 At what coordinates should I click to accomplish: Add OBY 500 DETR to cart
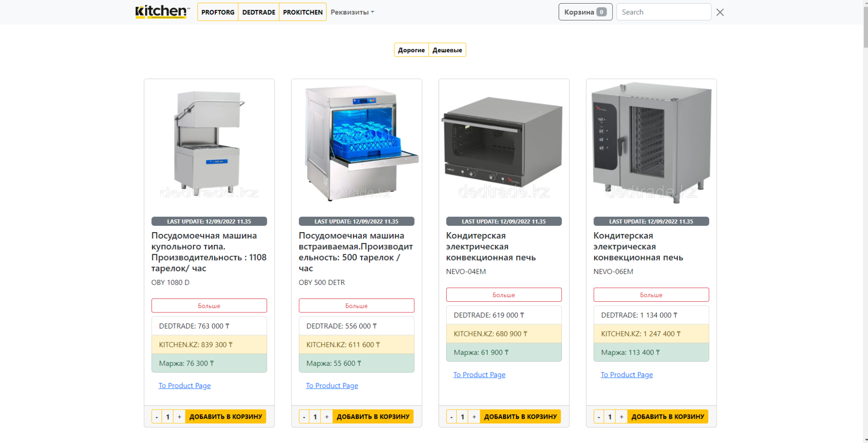(373, 417)
